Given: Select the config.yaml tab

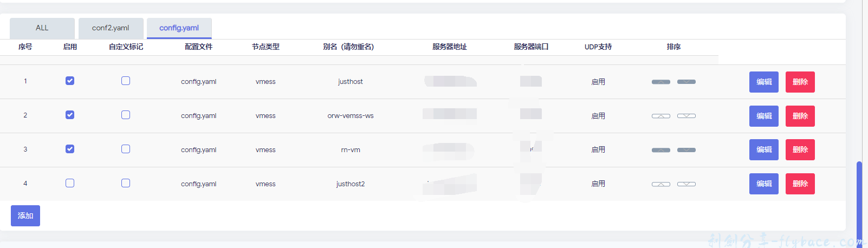Looking at the screenshot, I should coord(179,28).
